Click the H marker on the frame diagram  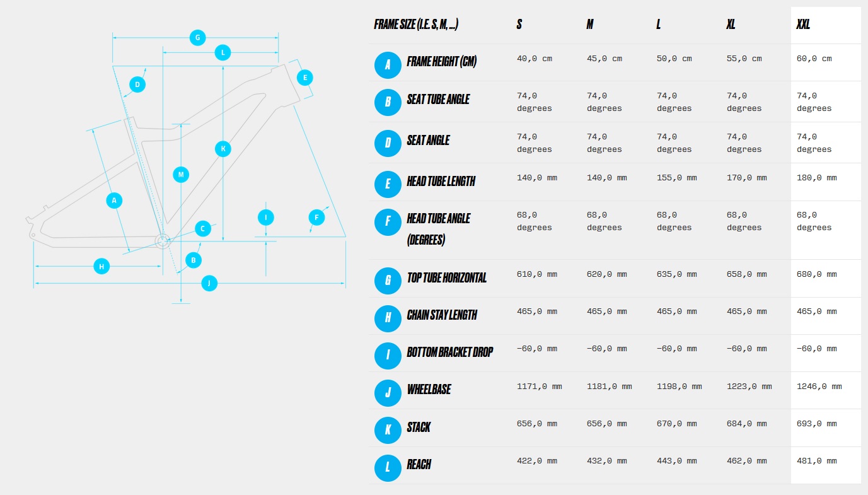(101, 267)
